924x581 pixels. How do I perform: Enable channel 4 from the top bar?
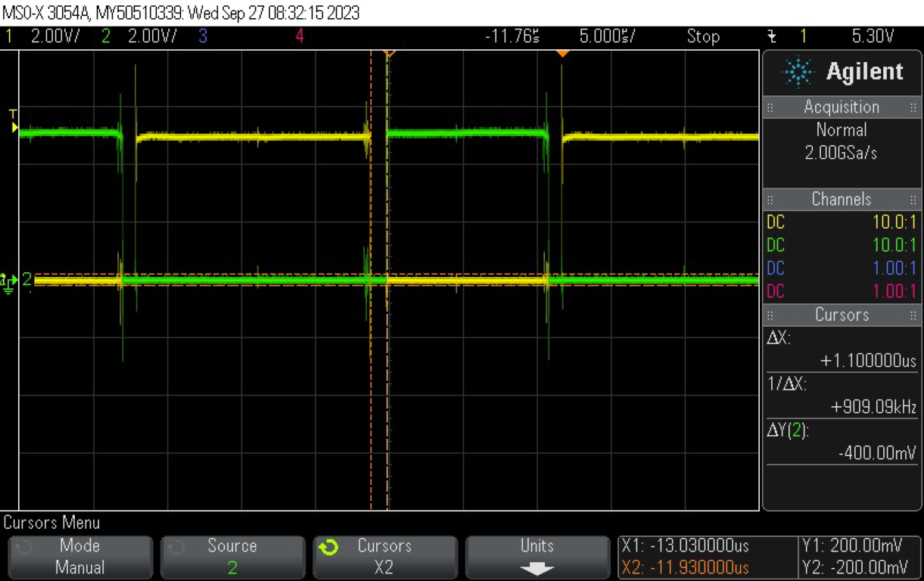pos(300,36)
